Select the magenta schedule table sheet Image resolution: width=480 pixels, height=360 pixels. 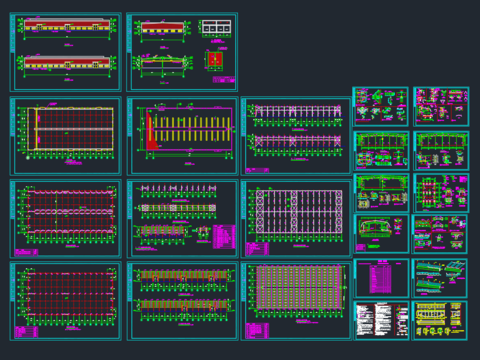coord(381,278)
